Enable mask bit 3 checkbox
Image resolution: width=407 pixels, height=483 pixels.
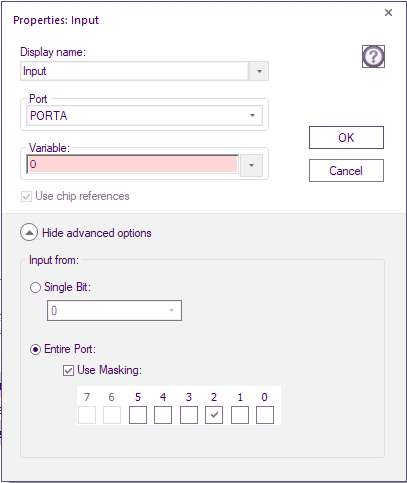pyautogui.click(x=189, y=415)
